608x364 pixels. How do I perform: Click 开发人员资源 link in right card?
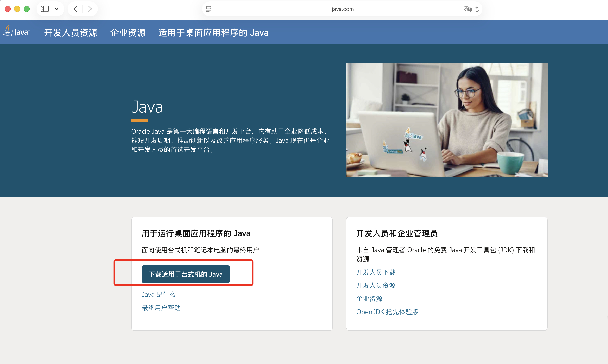(x=376, y=285)
